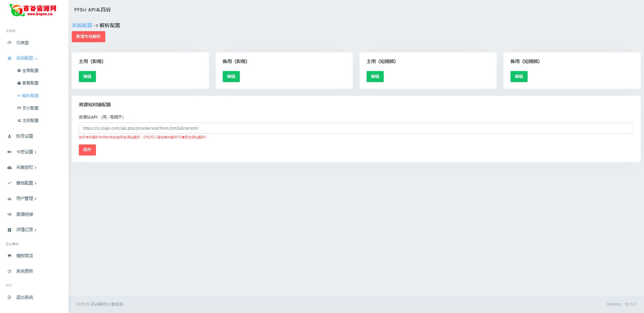Image resolution: width=644 pixels, height=313 pixels.
Task: Click the 百谷资源网 logo
Action: (x=33, y=10)
